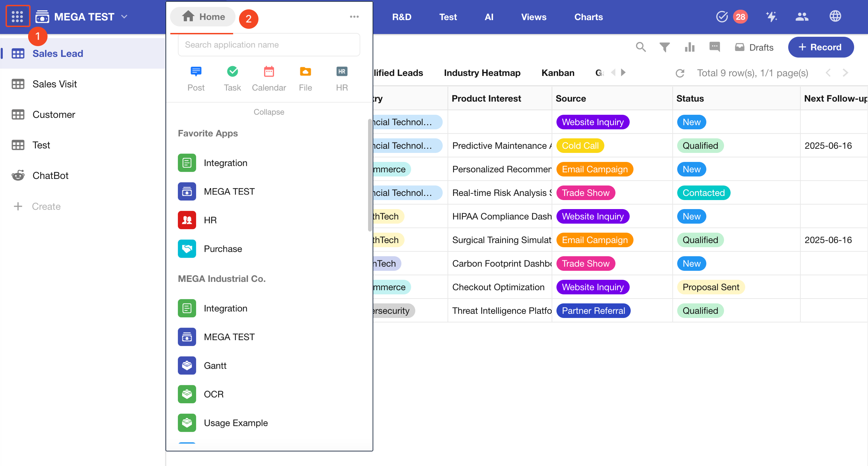The width and height of the screenshot is (868, 466).
Task: Open the statistics bar chart icon
Action: click(x=690, y=47)
